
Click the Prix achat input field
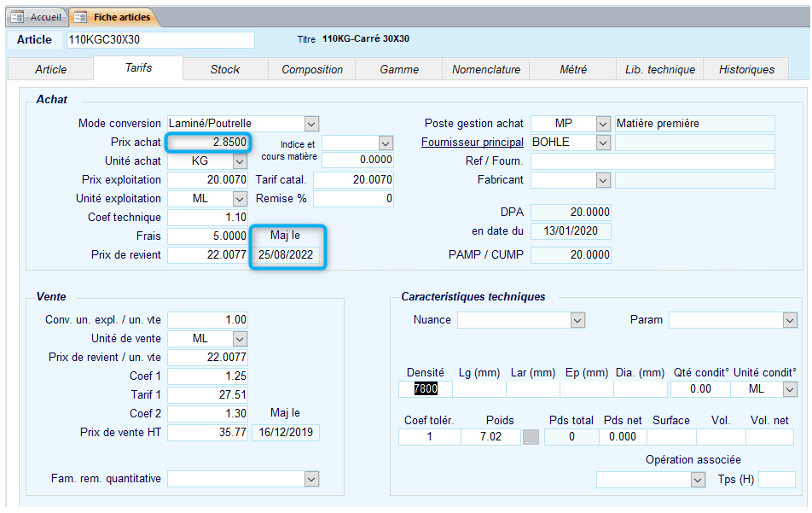pyautogui.click(x=207, y=143)
